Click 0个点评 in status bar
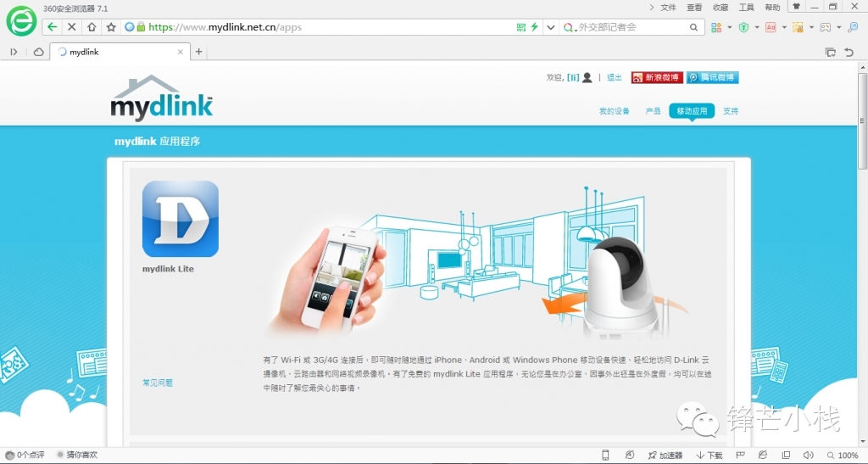 [25, 455]
